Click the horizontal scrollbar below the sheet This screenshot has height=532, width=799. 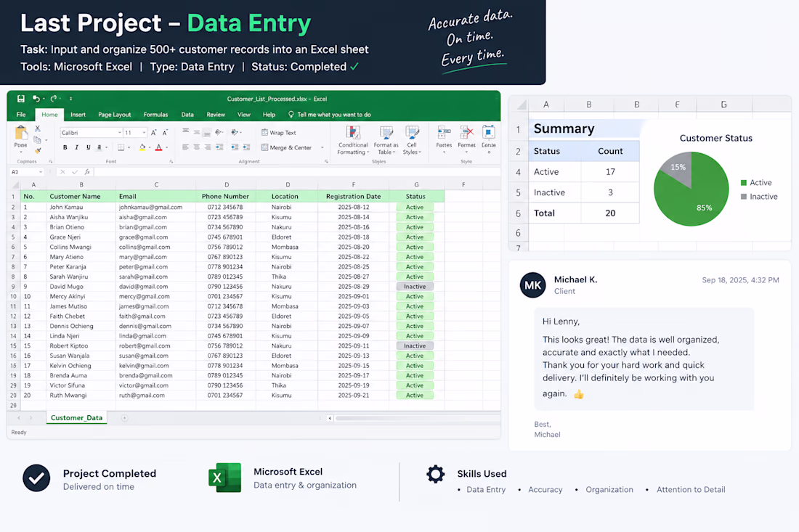pos(417,419)
